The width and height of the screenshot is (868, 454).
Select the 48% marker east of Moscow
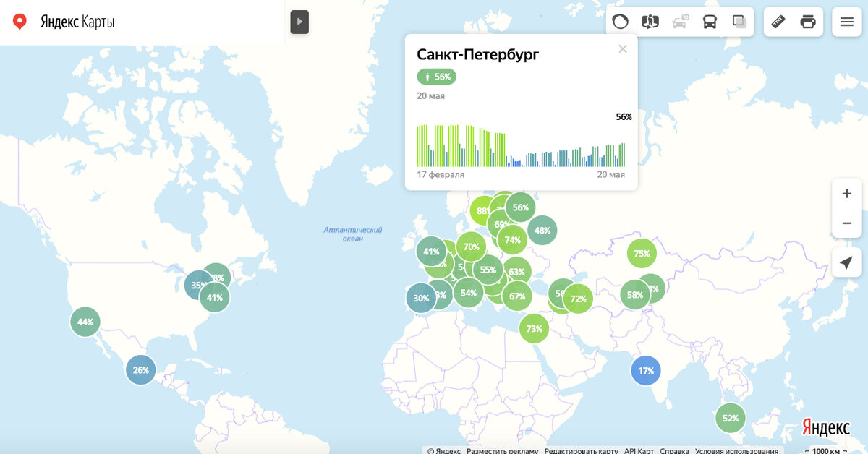click(542, 231)
